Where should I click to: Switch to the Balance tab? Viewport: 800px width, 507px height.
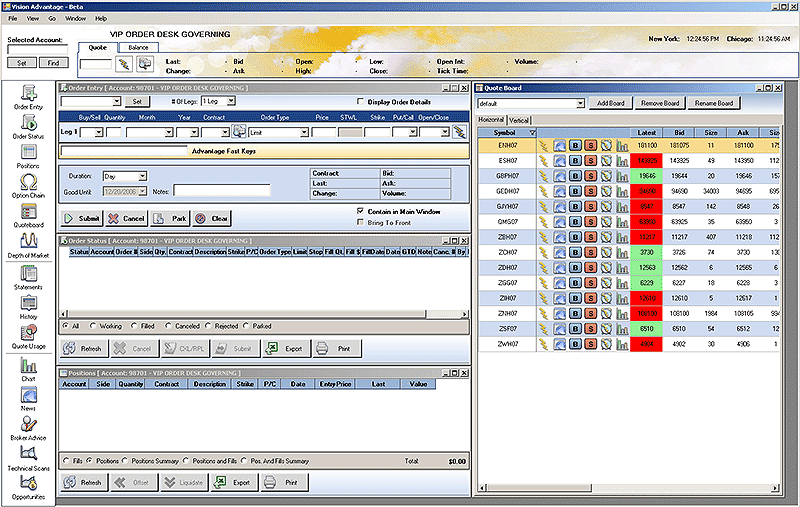tap(136, 47)
